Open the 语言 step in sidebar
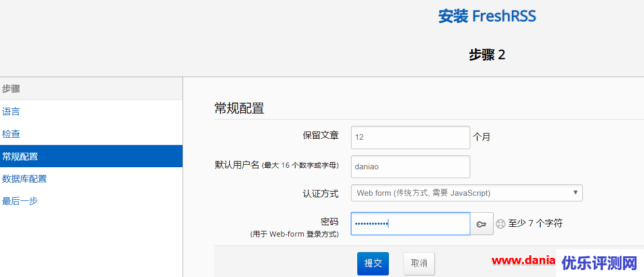The height and width of the screenshot is (277, 644). click(11, 111)
